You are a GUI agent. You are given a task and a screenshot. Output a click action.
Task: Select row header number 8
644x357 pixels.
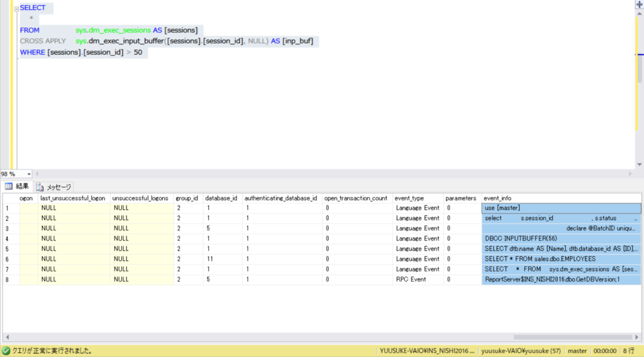click(11, 280)
